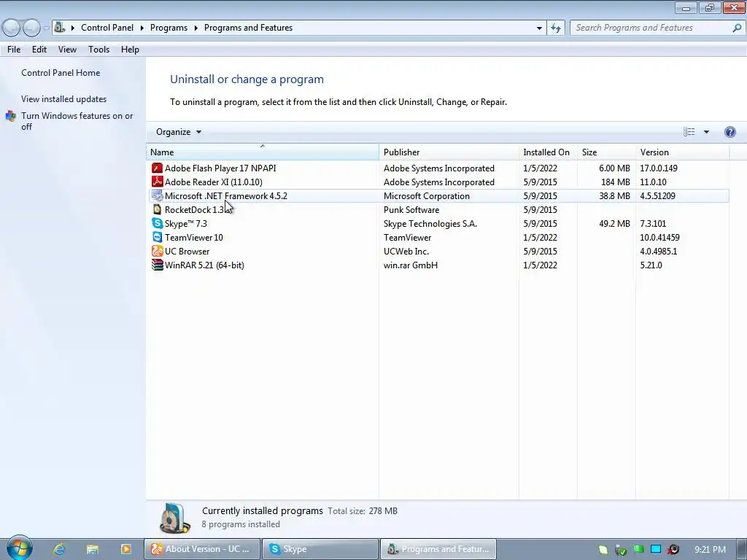Screen dimensions: 747x560
Task: Select the Skype Technologies S.A. publisher cell
Action: coord(430,223)
